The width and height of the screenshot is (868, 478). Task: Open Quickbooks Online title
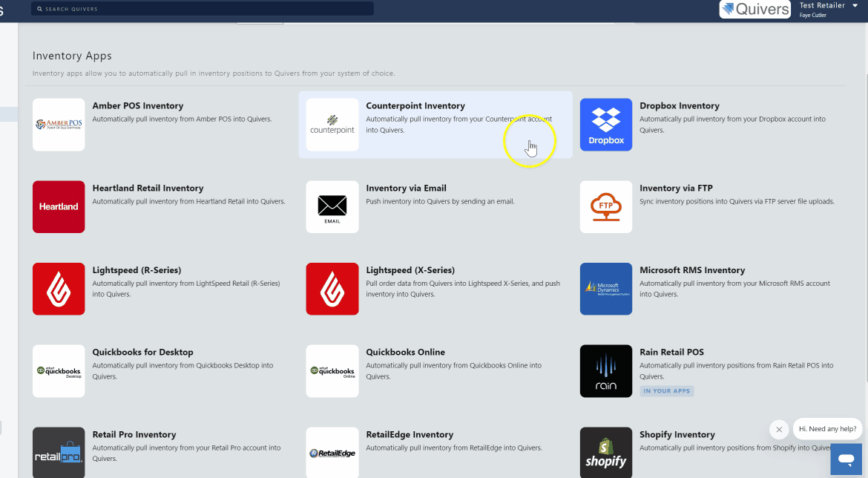click(x=405, y=353)
